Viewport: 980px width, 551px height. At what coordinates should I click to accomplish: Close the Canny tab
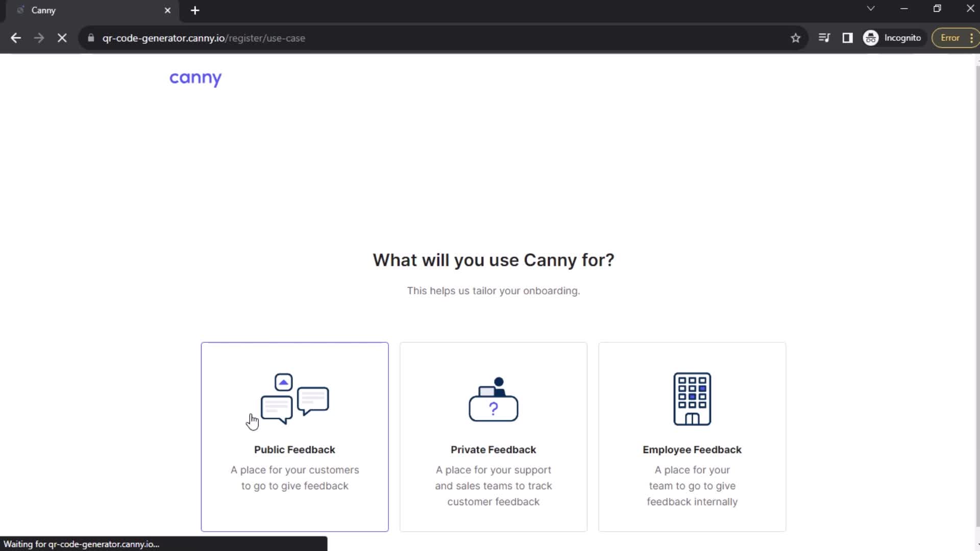point(168,10)
